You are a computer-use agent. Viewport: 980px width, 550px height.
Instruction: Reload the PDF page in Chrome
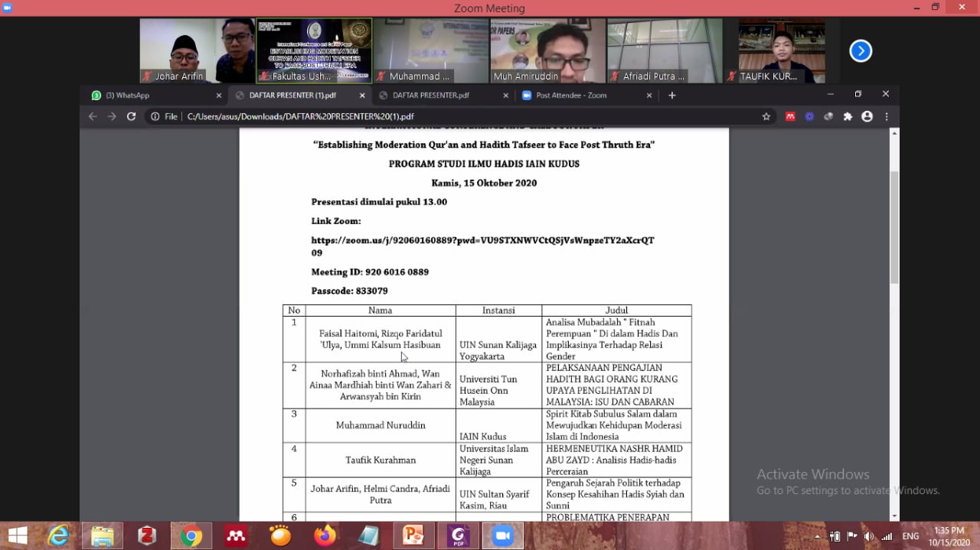click(131, 116)
